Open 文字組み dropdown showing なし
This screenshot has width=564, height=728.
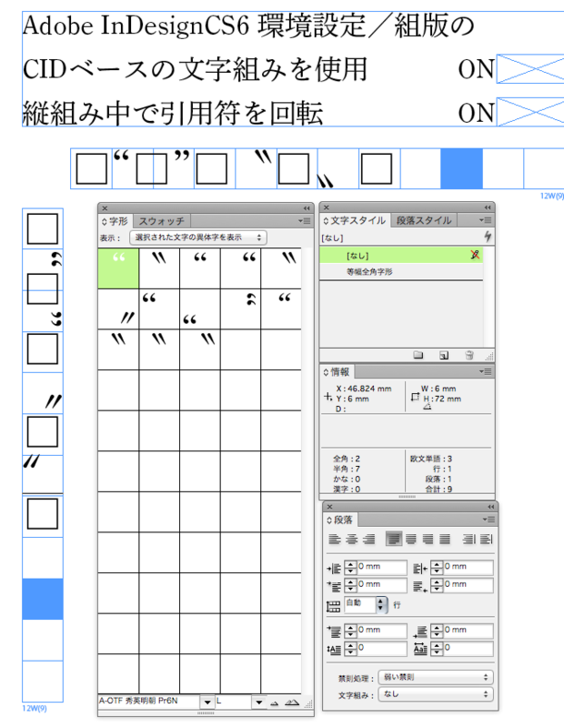436,694
